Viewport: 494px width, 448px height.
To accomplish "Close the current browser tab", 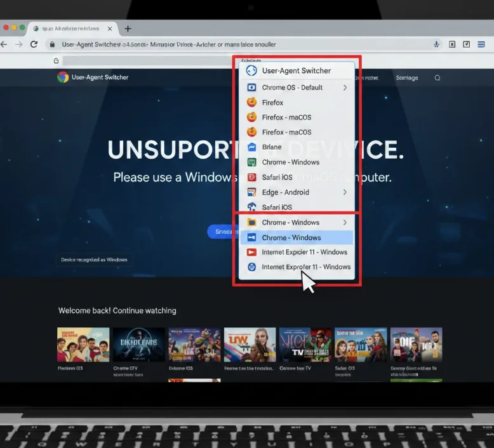I will (110, 29).
